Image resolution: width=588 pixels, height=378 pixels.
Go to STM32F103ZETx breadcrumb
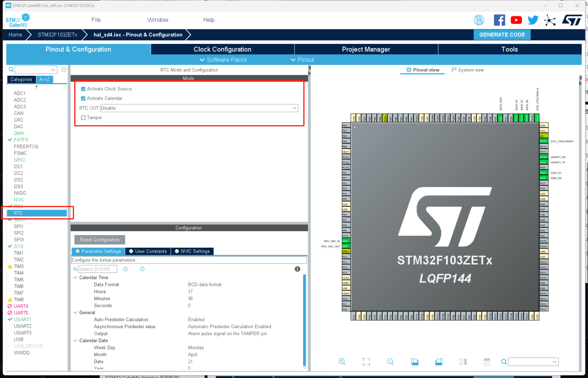(57, 35)
